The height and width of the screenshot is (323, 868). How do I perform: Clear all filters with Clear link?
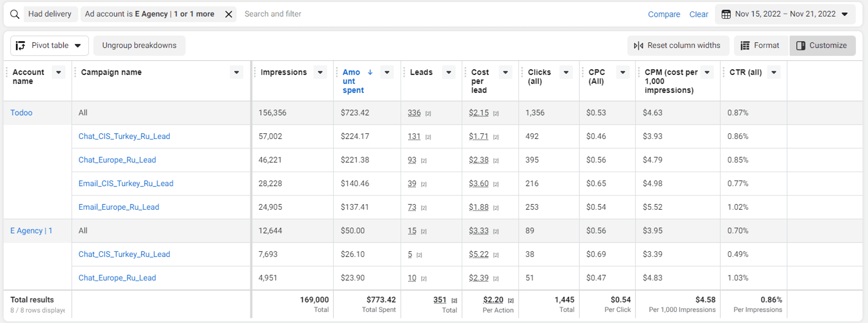point(698,14)
